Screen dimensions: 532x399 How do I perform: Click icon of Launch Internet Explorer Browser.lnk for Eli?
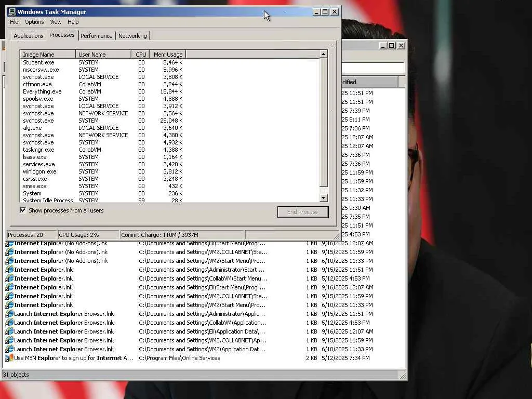(9, 331)
